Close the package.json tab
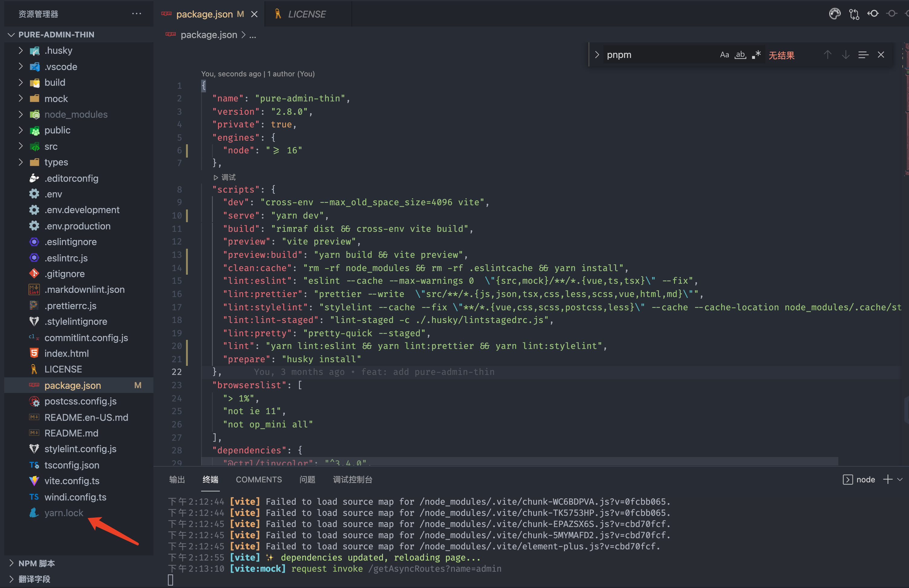Viewport: 909px width, 588px height. 254,14
